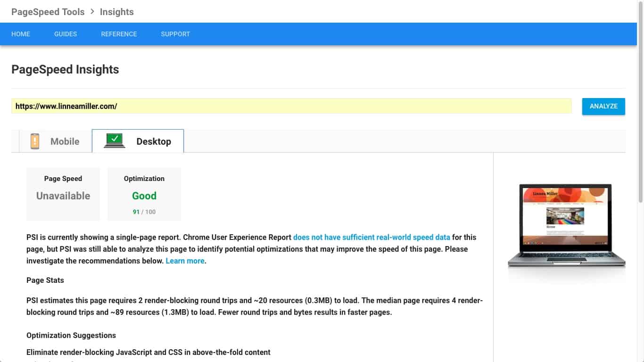
Task: Click the mobile phone icon
Action: [35, 141]
